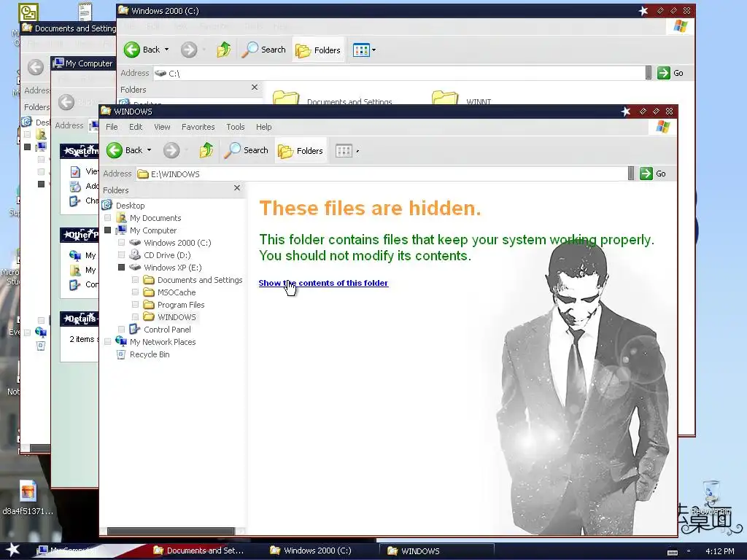Viewport: 747px width, 560px height.
Task: Expand WINDOWS folder tree node
Action: pos(135,317)
